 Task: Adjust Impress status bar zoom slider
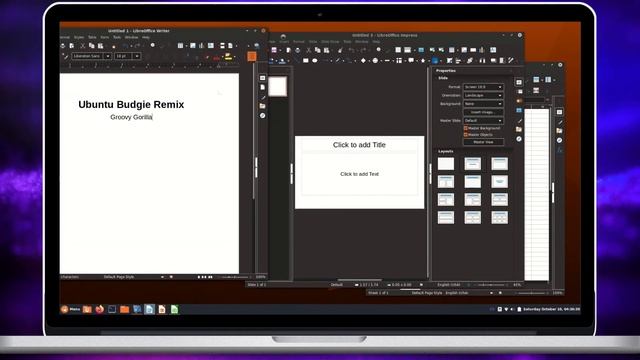491,285
